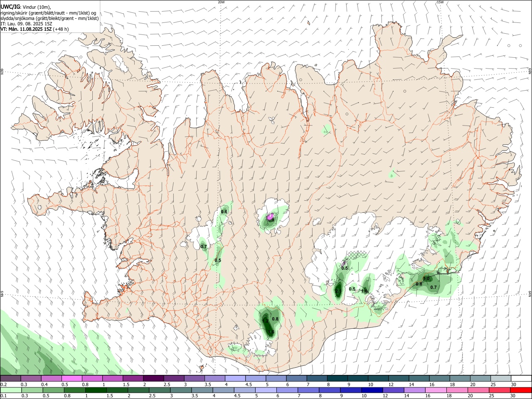Select the Vindur (10m) header text
This screenshot has width=532, height=399.
coord(37,7)
